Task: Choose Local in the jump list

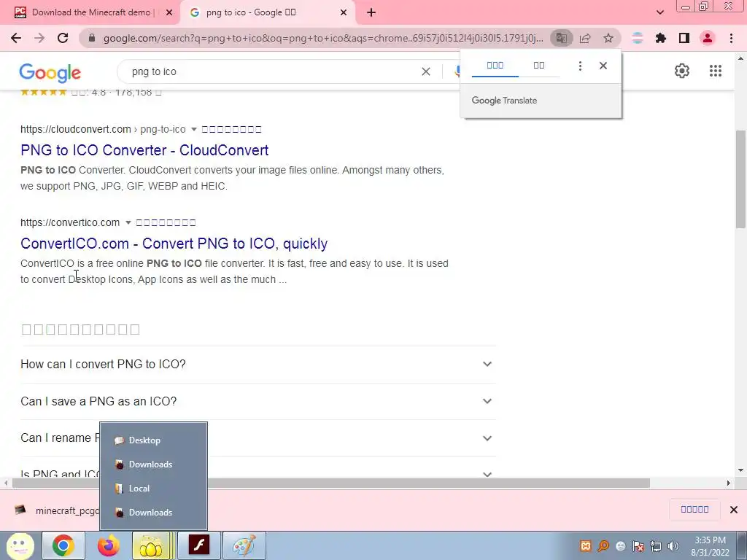Action: (x=153, y=489)
